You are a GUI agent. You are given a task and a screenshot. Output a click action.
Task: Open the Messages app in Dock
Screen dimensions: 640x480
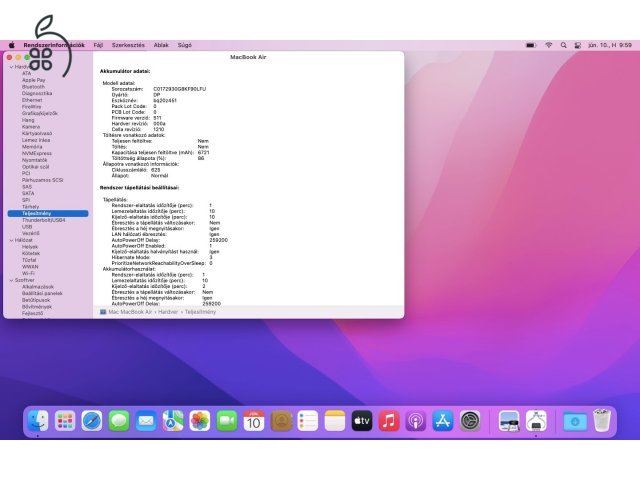tap(119, 421)
